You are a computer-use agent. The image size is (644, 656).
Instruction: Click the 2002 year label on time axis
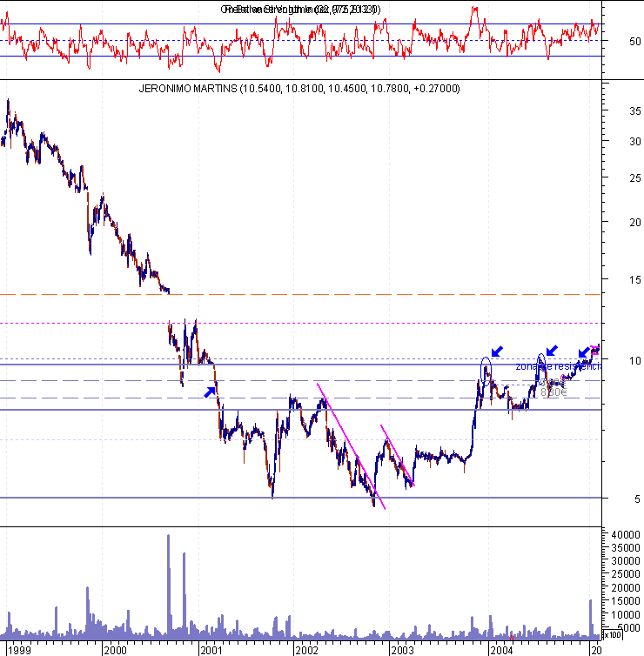point(306,650)
